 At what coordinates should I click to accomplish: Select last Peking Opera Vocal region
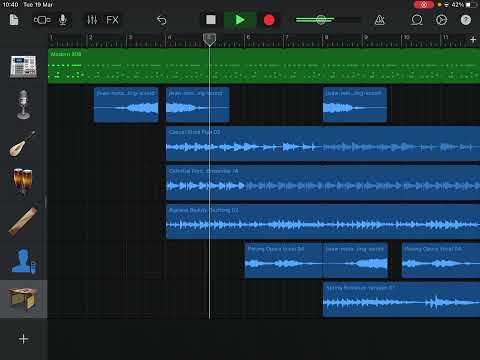point(441,260)
